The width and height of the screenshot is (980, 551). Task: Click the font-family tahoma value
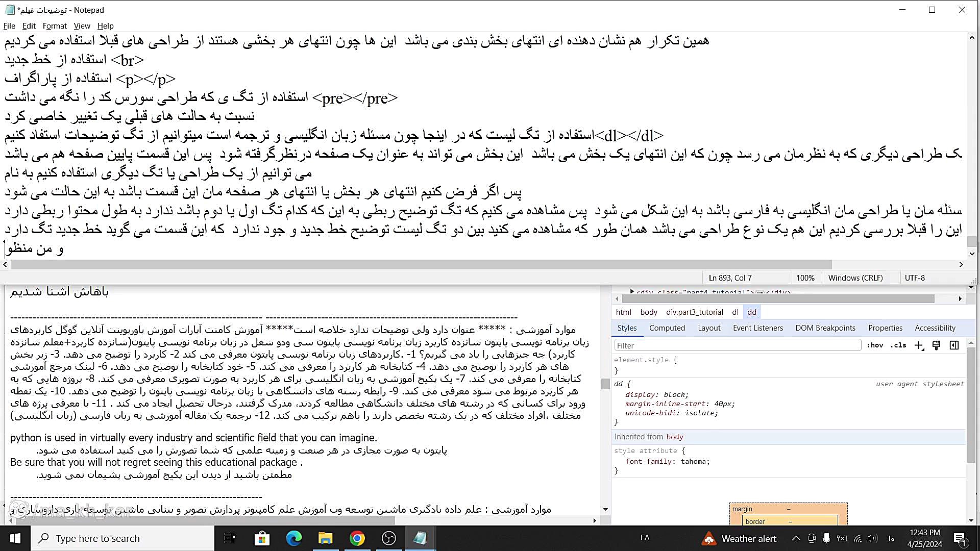(x=694, y=461)
